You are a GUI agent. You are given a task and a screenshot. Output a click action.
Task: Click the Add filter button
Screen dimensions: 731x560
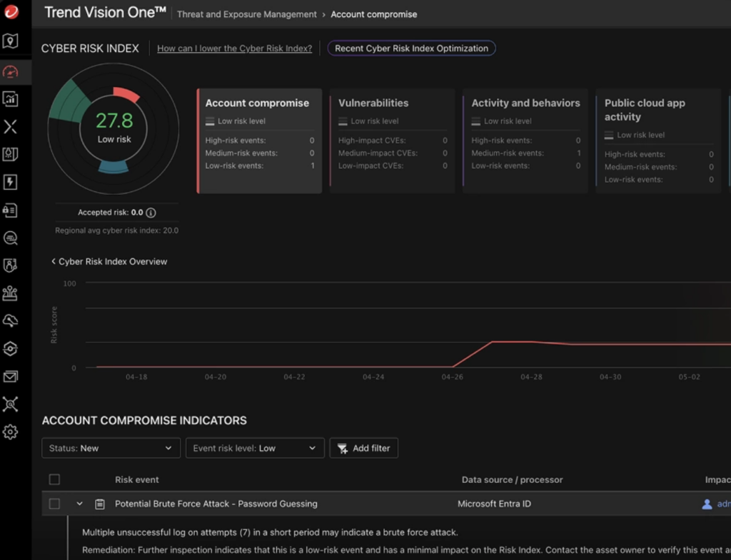point(363,448)
